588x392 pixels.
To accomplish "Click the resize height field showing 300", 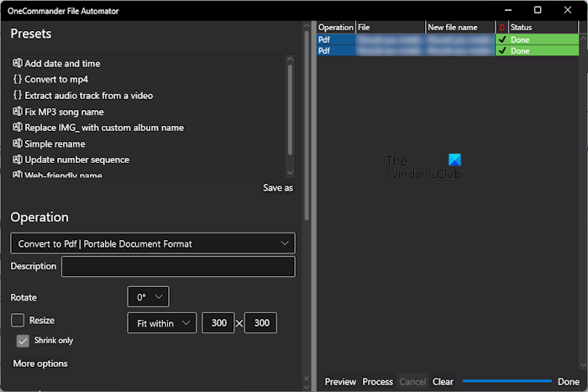I will click(x=261, y=322).
